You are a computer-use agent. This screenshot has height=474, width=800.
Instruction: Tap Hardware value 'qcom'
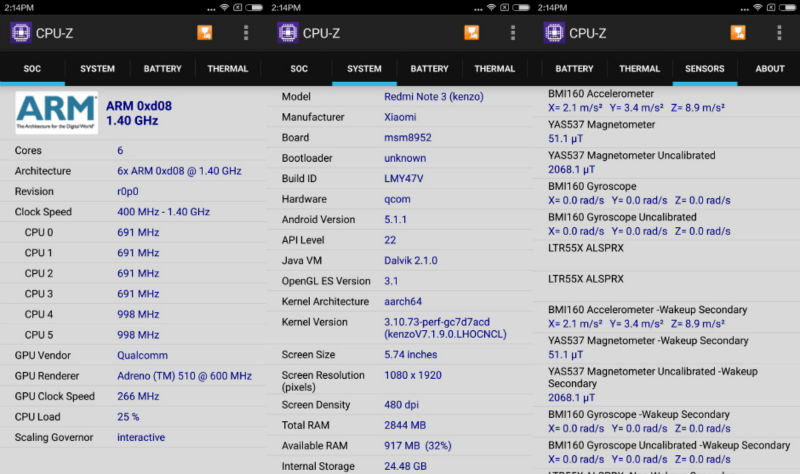pyautogui.click(x=397, y=199)
